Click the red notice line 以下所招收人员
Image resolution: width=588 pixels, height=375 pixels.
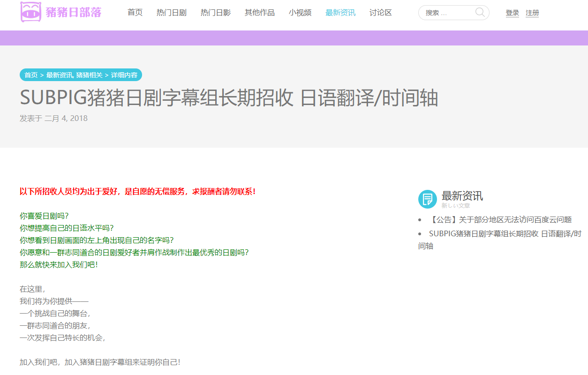click(137, 192)
